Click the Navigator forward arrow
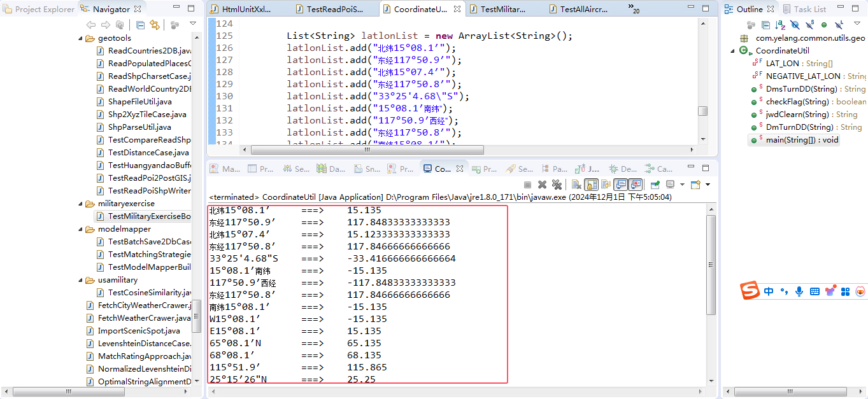This screenshot has width=868, height=399. pyautogui.click(x=104, y=25)
